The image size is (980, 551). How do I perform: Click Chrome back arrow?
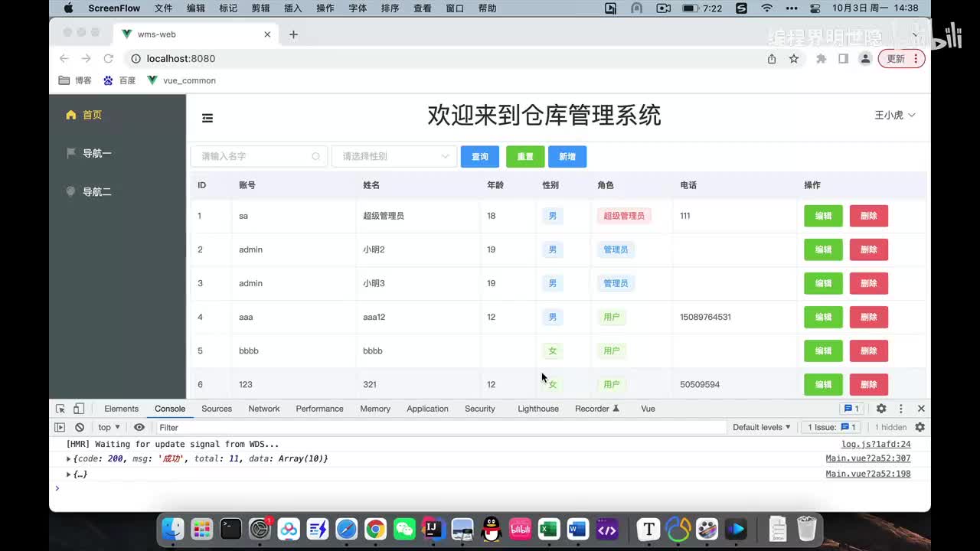[64, 59]
